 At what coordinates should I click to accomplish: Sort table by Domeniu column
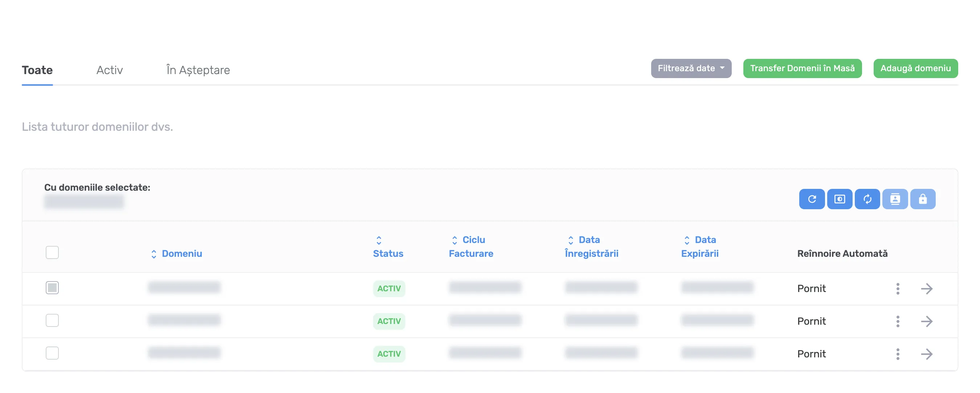tap(176, 254)
